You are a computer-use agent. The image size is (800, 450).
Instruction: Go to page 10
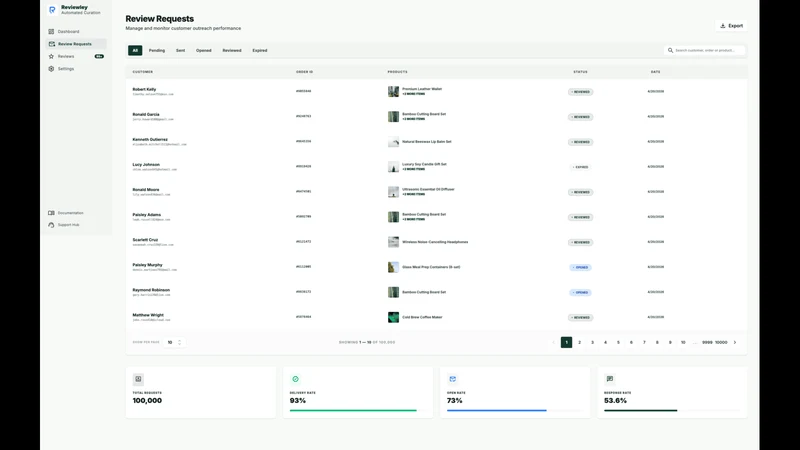683,342
